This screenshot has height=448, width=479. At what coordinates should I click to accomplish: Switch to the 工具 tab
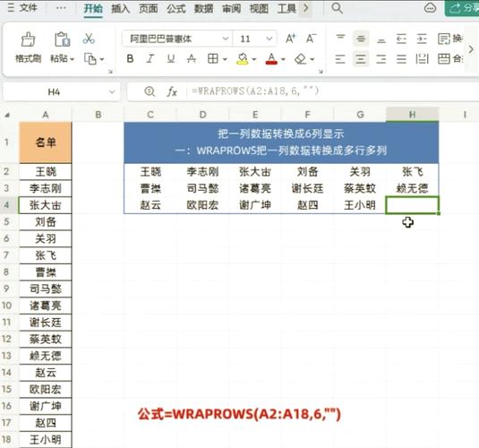coord(287,9)
